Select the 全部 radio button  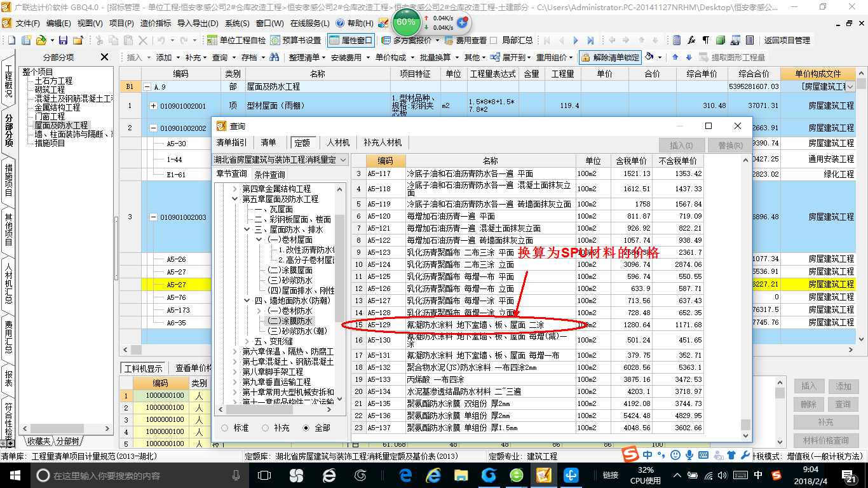pos(306,428)
